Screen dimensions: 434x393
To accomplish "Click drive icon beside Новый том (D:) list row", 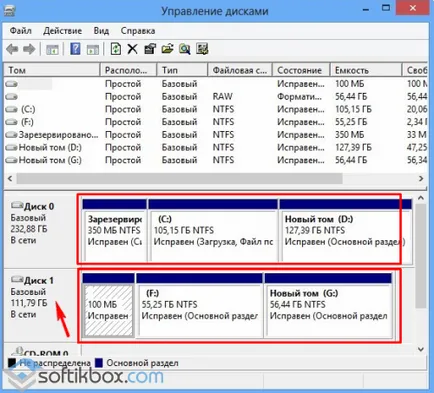I will (x=11, y=148).
